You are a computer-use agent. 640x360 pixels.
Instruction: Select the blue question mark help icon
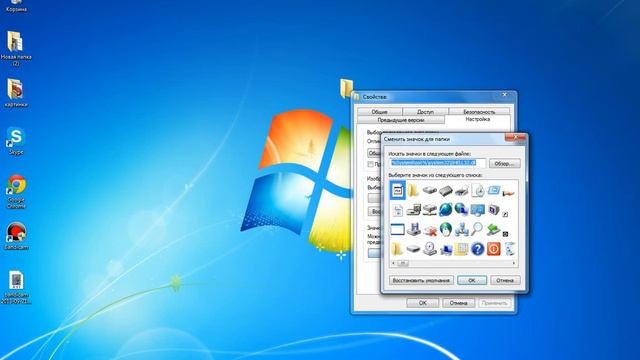[478, 249]
